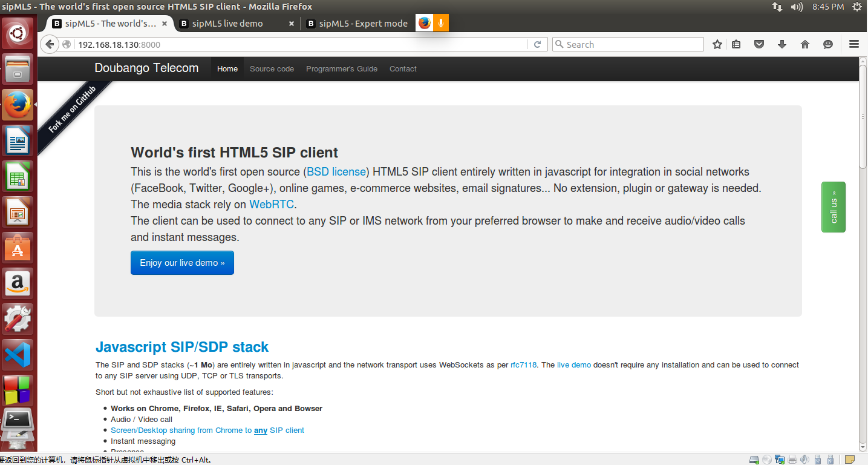868x465 pixels.
Task: Click VM CD/DVD drive status icon
Action: [x=767, y=460]
